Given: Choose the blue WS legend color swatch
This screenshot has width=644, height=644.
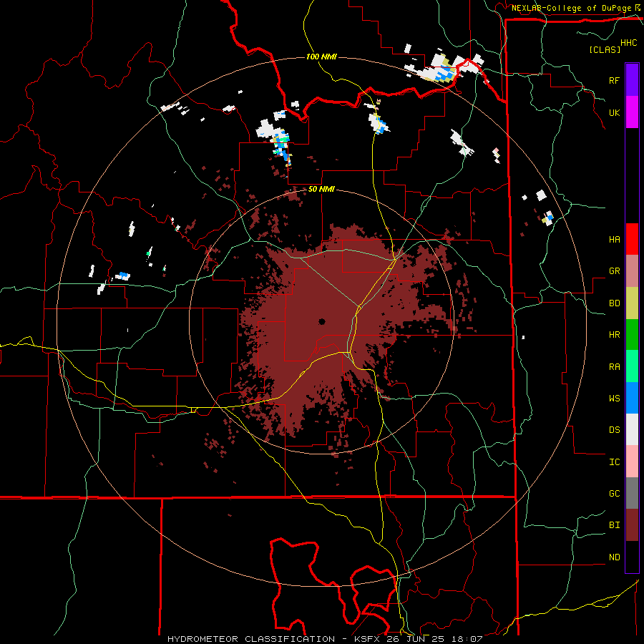Looking at the screenshot, I should click(x=632, y=398).
